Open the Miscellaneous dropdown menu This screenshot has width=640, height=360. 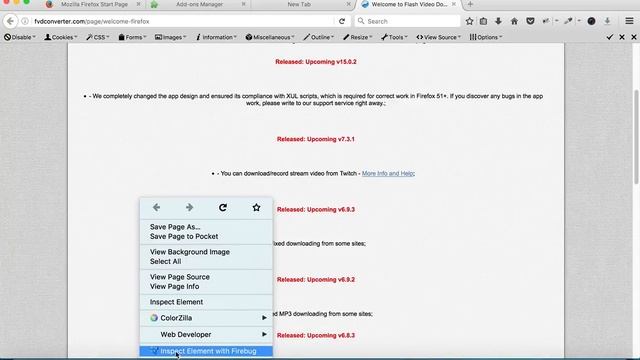click(270, 37)
